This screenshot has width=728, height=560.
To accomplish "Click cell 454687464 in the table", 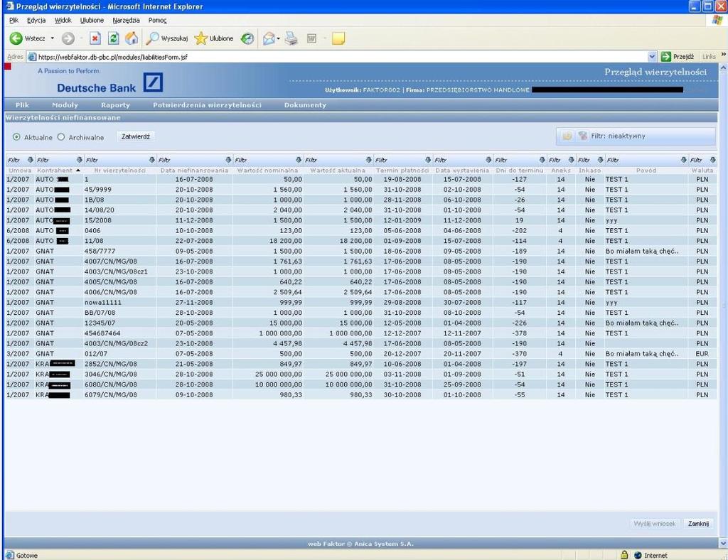I will (x=102, y=333).
